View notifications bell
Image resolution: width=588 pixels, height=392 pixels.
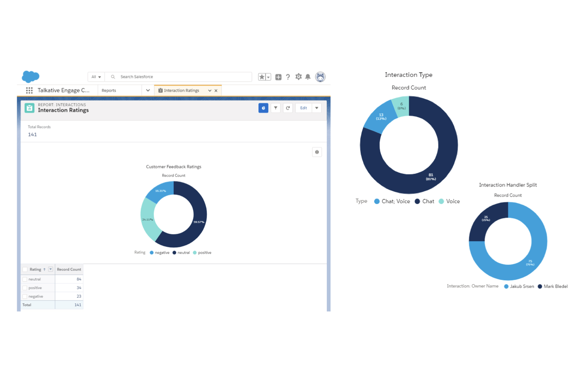tap(308, 77)
